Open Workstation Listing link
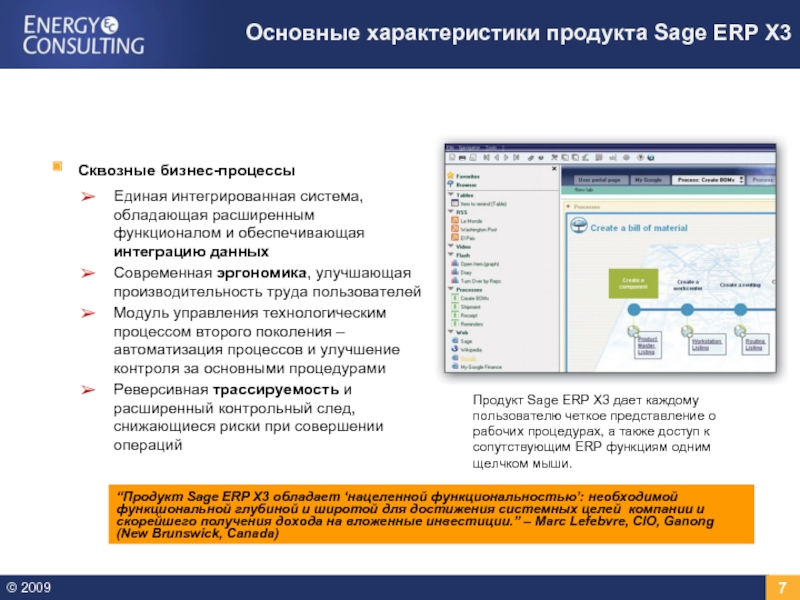The width and height of the screenshot is (800, 600). click(x=707, y=345)
